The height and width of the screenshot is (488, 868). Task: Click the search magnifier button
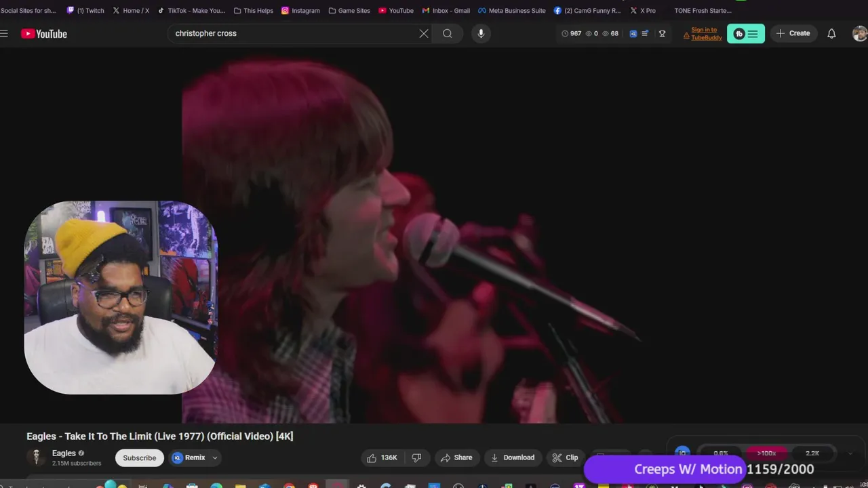(448, 33)
